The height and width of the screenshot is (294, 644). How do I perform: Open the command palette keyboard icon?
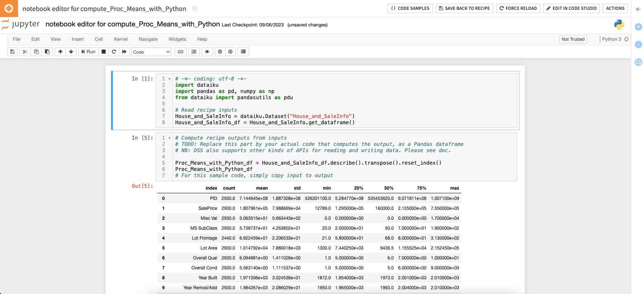(x=180, y=52)
